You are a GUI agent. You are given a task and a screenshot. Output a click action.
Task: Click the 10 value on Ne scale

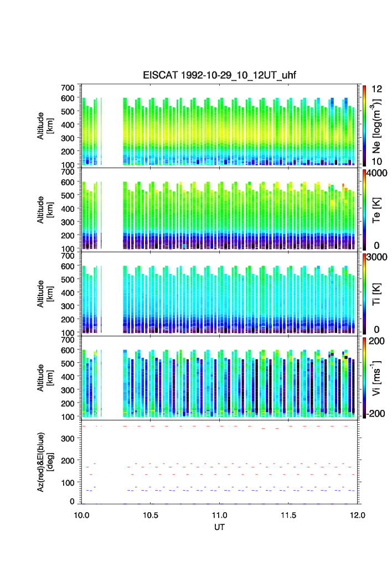pyautogui.click(x=376, y=162)
